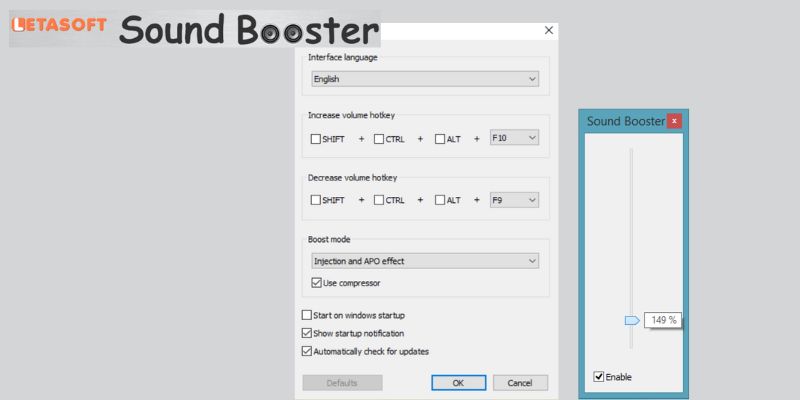This screenshot has height=400, width=800.
Task: Open the F9 key dropdown
Action: pos(514,200)
